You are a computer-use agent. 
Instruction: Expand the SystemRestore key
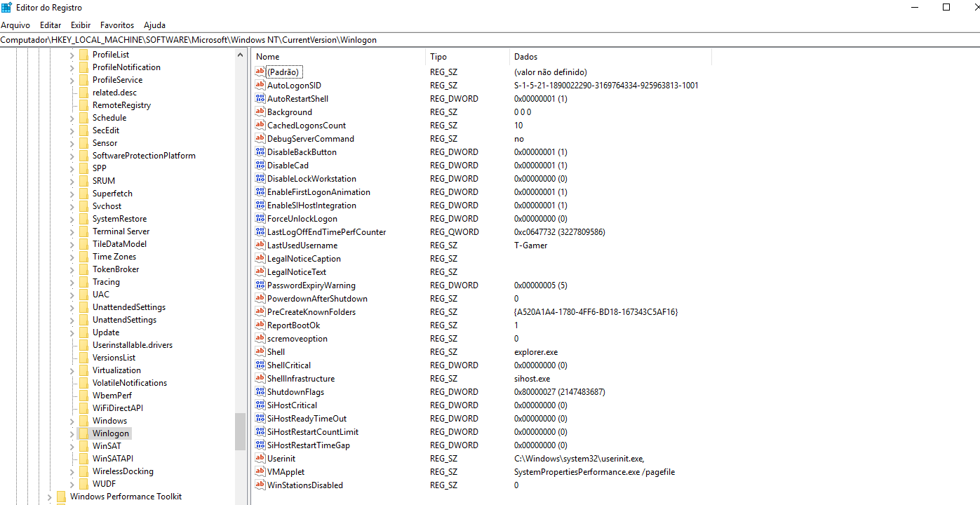coord(72,219)
